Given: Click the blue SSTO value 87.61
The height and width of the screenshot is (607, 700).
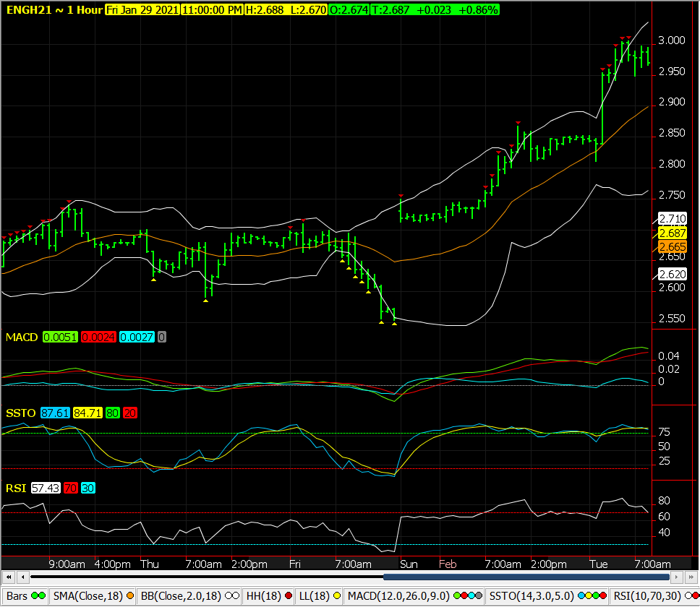Looking at the screenshot, I should tap(56, 413).
